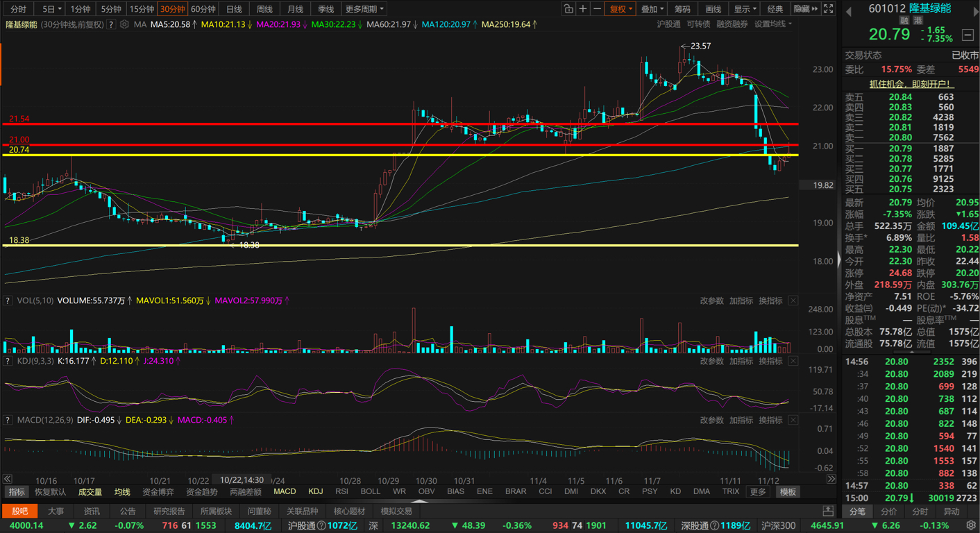Open help for KDJ indicator
980x533 pixels.
click(x=8, y=361)
